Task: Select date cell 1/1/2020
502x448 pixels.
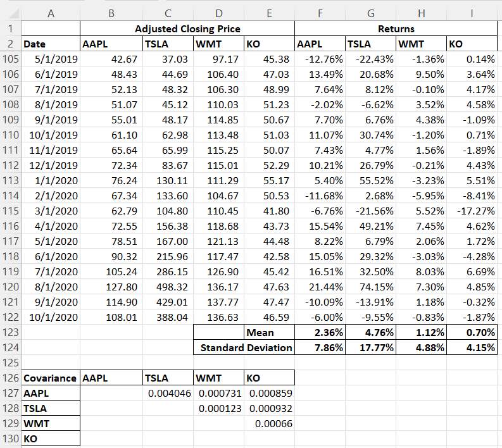Action: click(x=51, y=180)
